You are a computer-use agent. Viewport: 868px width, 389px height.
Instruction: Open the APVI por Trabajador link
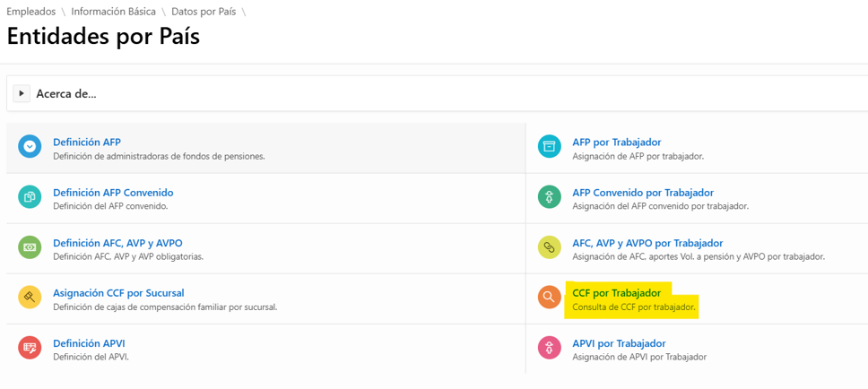click(x=619, y=343)
